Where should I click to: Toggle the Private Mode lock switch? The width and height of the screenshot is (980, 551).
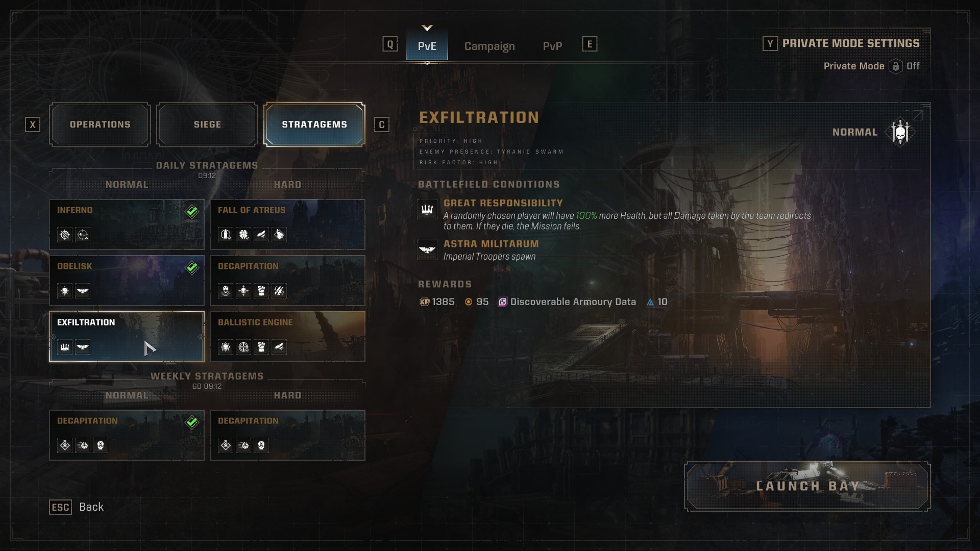click(895, 66)
